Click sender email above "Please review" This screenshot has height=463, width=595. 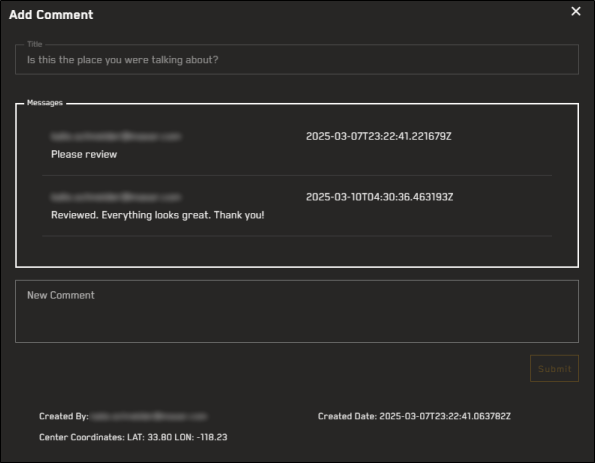click(116, 136)
